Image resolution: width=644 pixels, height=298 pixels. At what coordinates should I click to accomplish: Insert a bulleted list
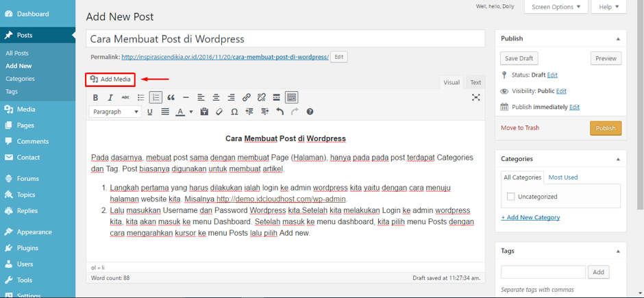141,98
